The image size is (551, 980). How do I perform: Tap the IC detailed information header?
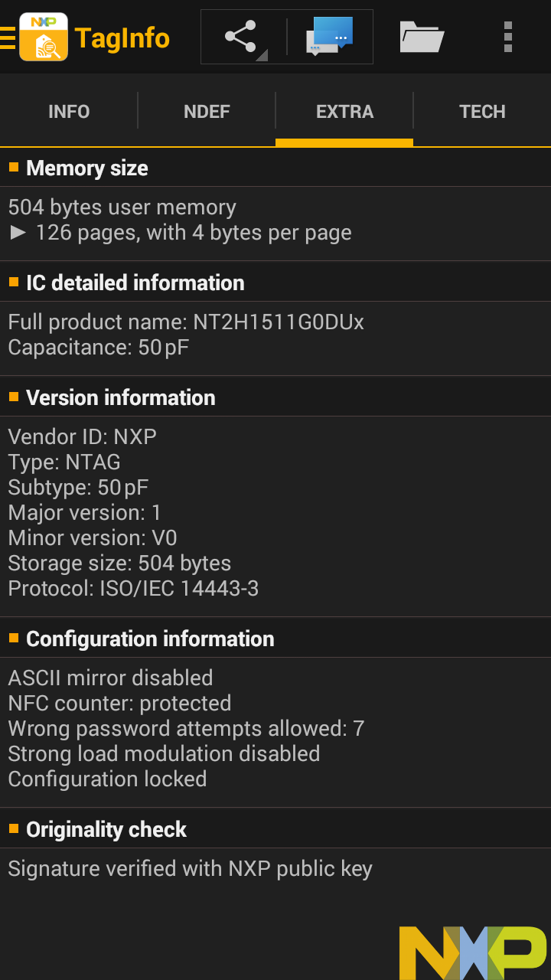[135, 283]
